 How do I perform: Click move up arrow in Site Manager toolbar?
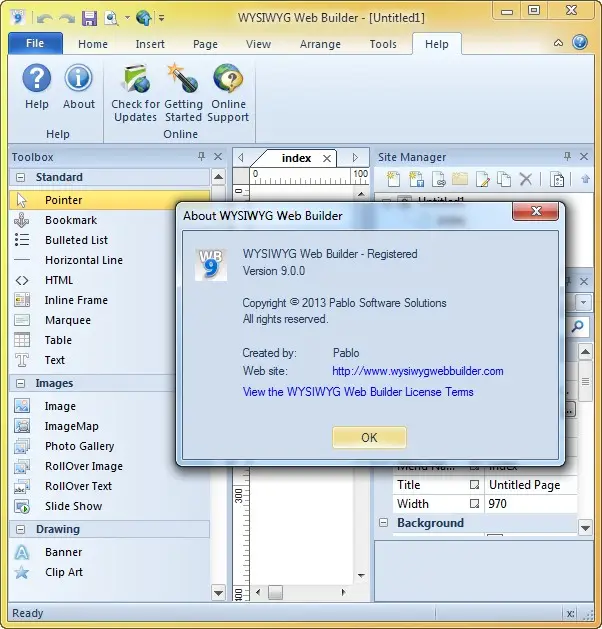[x=586, y=179]
